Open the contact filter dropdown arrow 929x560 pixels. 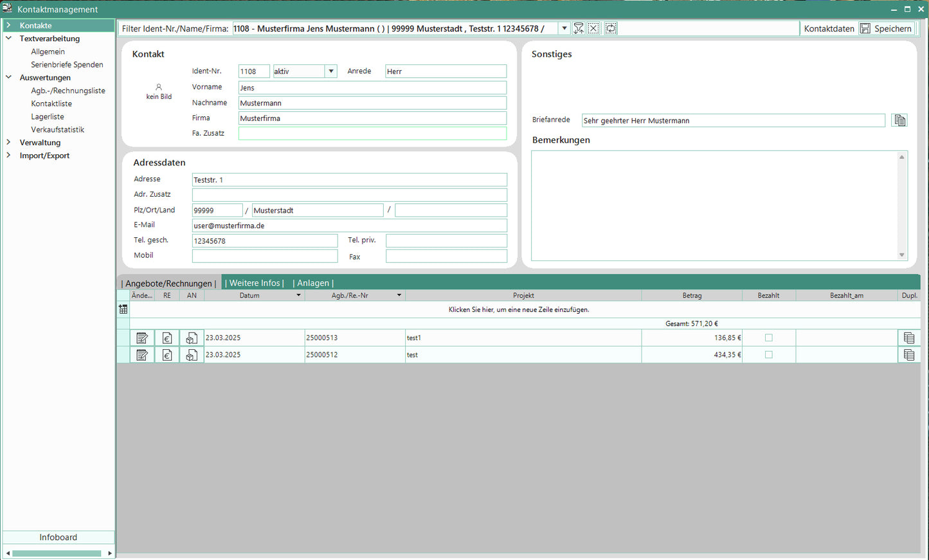564,28
